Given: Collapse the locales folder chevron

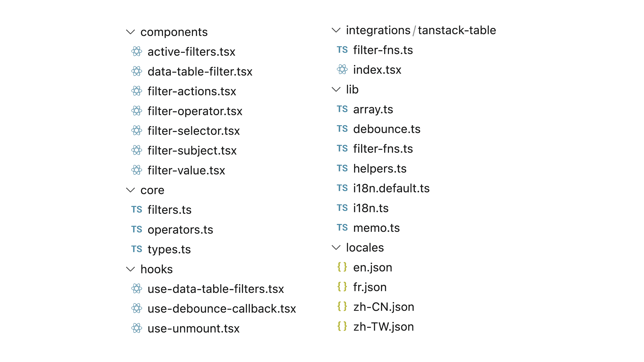Looking at the screenshot, I should 336,248.
